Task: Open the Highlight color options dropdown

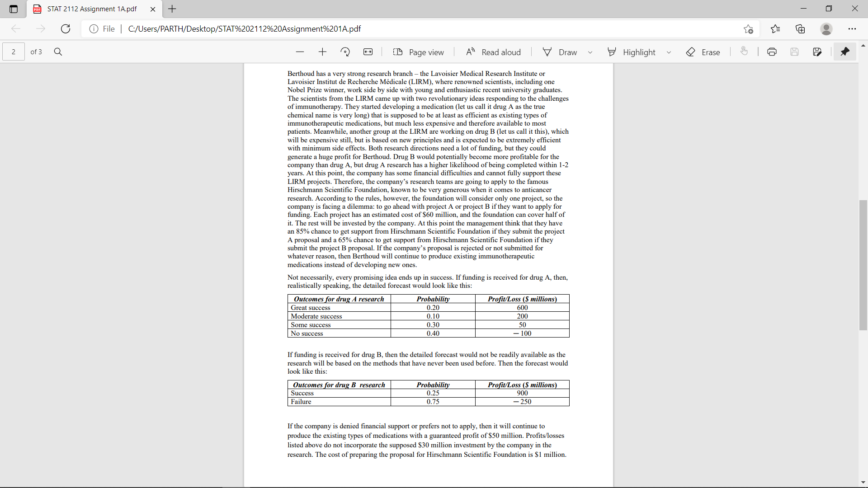Action: 669,52
